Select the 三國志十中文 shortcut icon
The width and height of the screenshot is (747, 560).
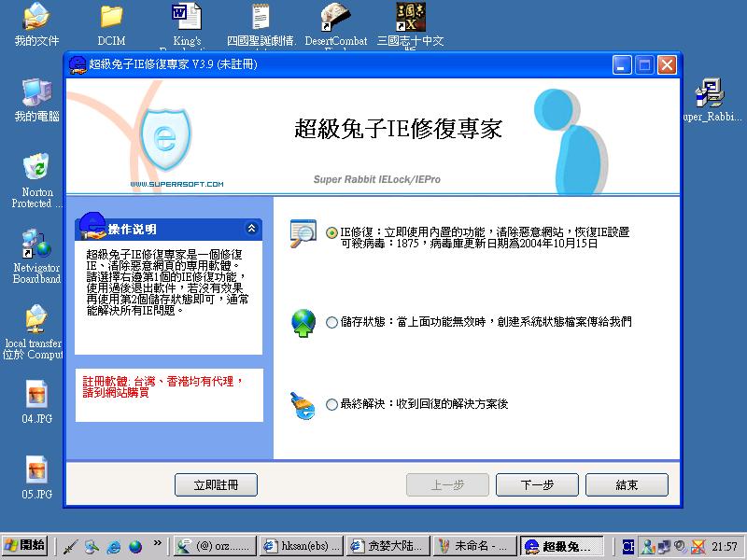pos(410,25)
